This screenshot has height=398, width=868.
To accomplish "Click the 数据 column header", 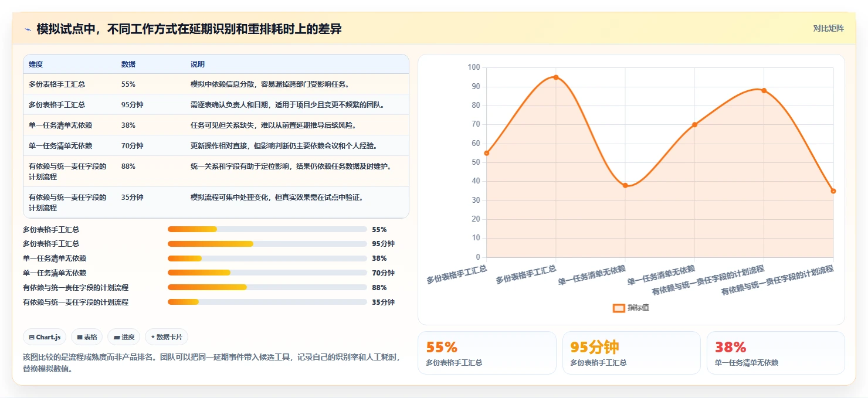I will [x=128, y=64].
